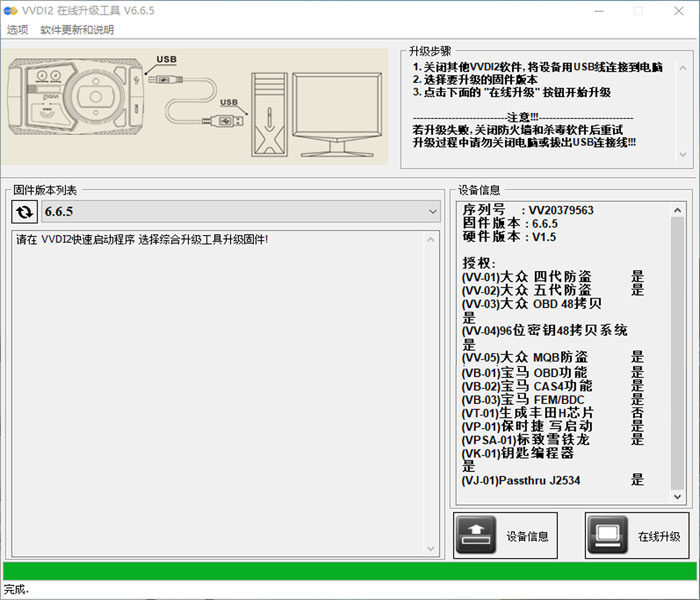This screenshot has width=700, height=600.
Task: Click the 授权: heading in device info
Action: pyautogui.click(x=479, y=263)
